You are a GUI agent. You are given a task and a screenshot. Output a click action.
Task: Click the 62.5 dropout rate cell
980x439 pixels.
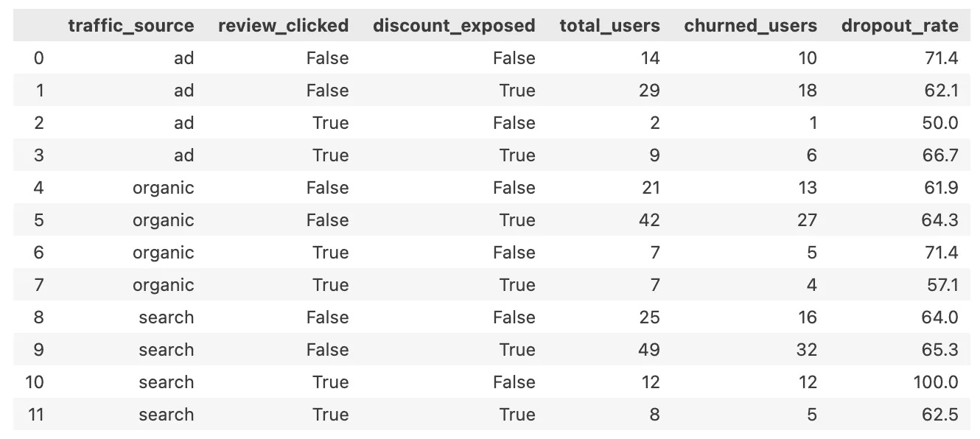click(940, 415)
